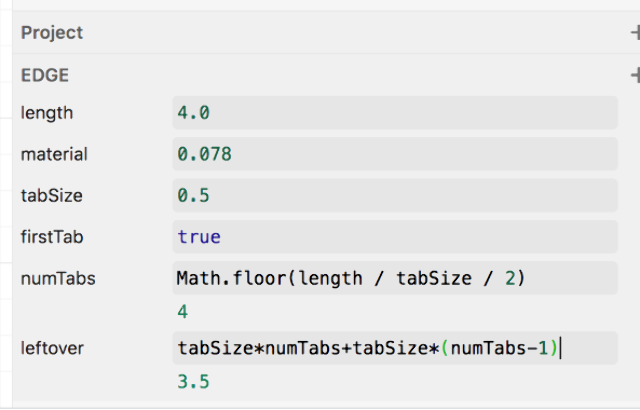Edit the tabSize value 0.5
Viewport: 640px width, 410px height.
[x=394, y=196]
